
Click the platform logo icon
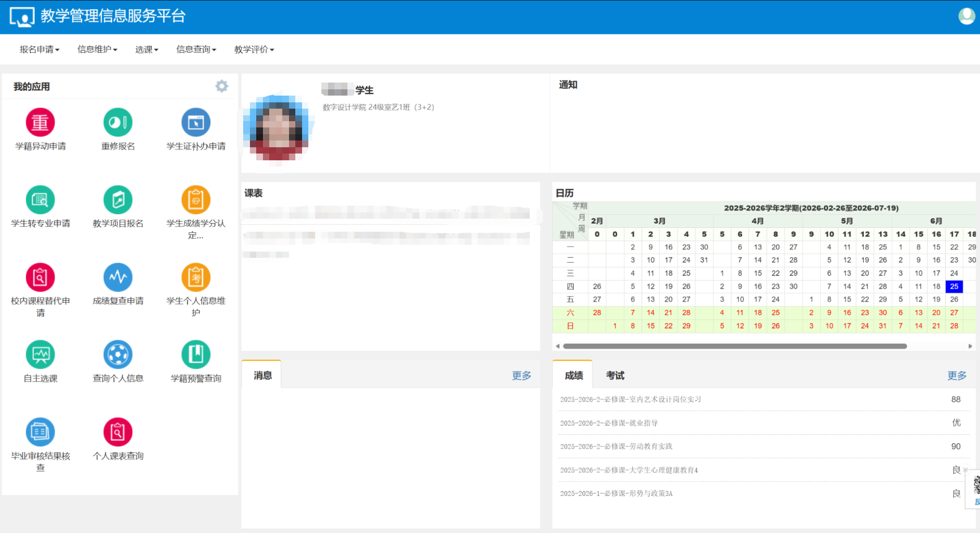coord(22,17)
